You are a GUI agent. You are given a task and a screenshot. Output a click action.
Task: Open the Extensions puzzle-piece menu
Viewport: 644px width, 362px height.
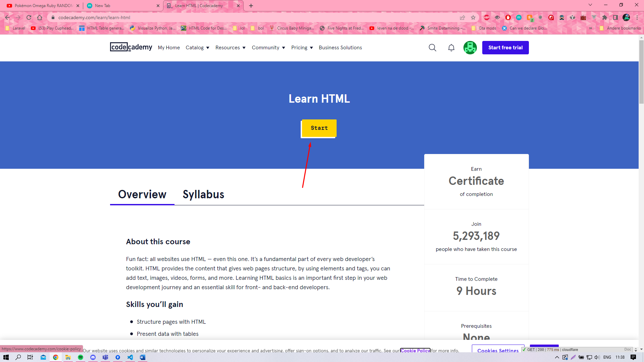tap(604, 17)
